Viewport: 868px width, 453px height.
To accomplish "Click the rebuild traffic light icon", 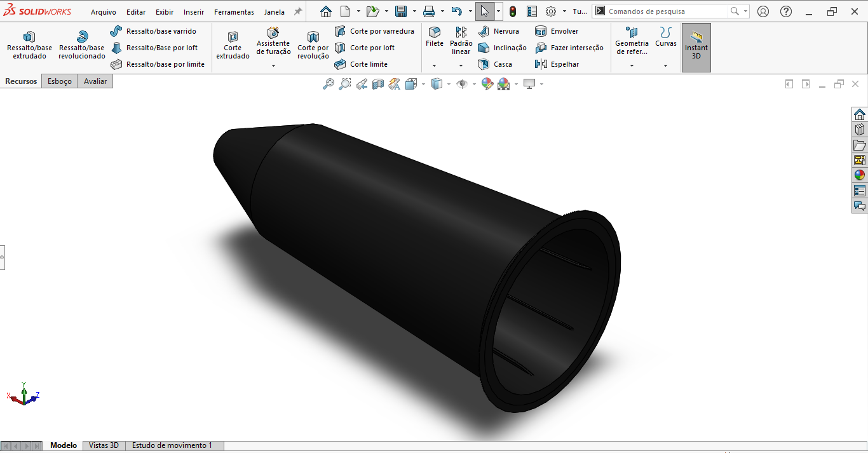I will pos(513,11).
